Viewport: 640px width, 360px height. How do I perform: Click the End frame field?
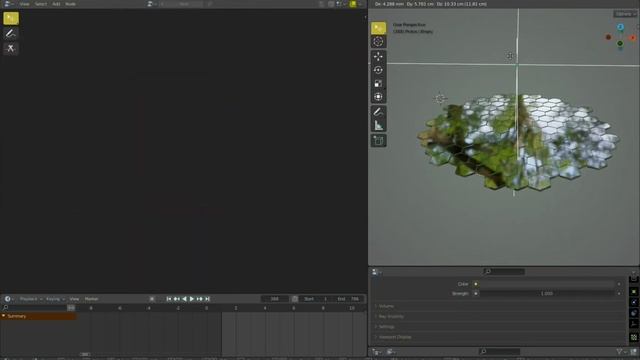[348, 299]
